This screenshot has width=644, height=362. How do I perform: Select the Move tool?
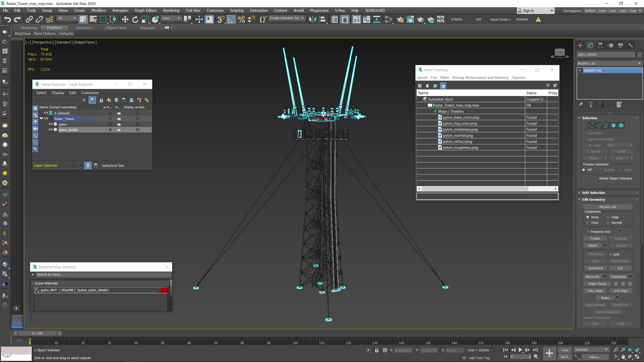click(125, 19)
